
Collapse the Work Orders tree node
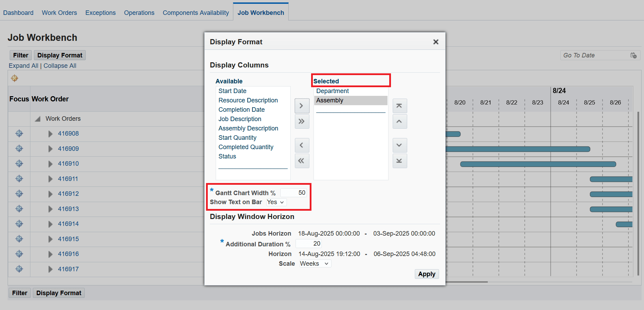click(x=38, y=119)
